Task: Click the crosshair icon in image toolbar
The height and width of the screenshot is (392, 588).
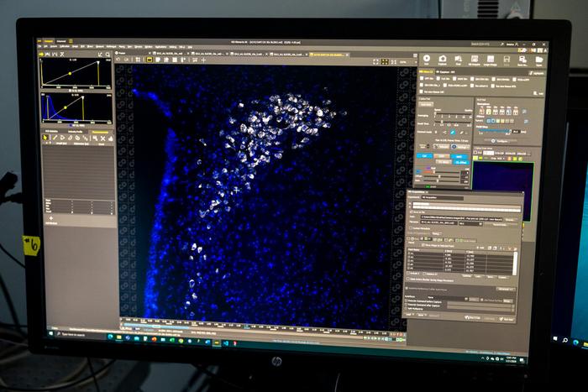Action: pyautogui.click(x=203, y=60)
